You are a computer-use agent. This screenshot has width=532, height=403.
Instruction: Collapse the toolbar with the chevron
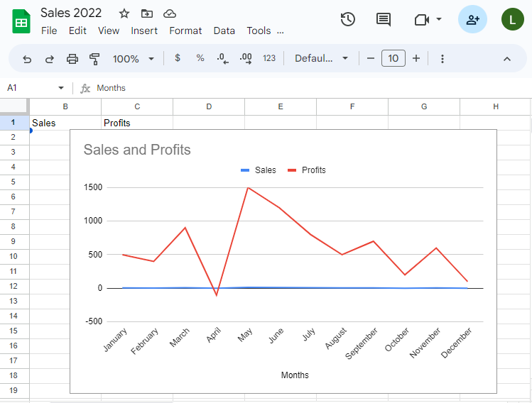(x=507, y=59)
